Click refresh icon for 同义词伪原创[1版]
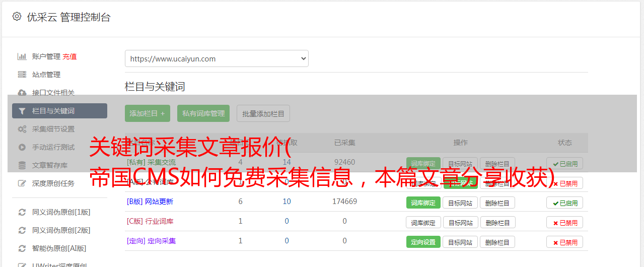The image size is (644, 267). tap(22, 212)
